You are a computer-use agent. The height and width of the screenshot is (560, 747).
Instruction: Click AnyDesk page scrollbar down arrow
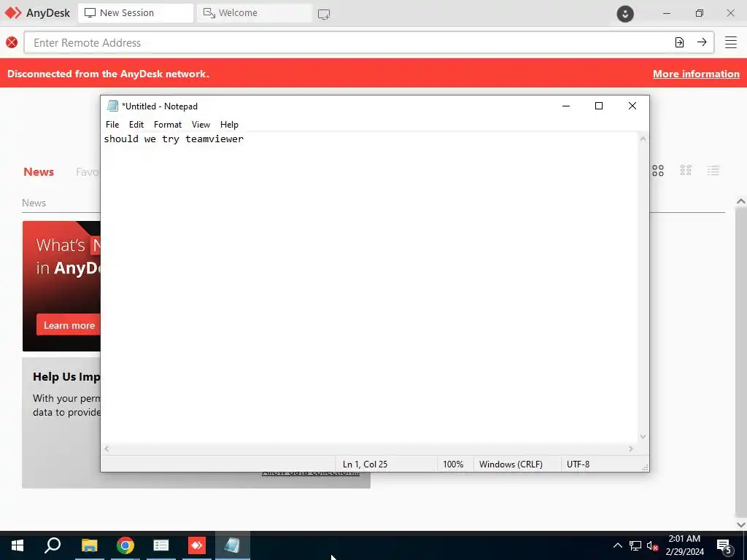point(741,525)
